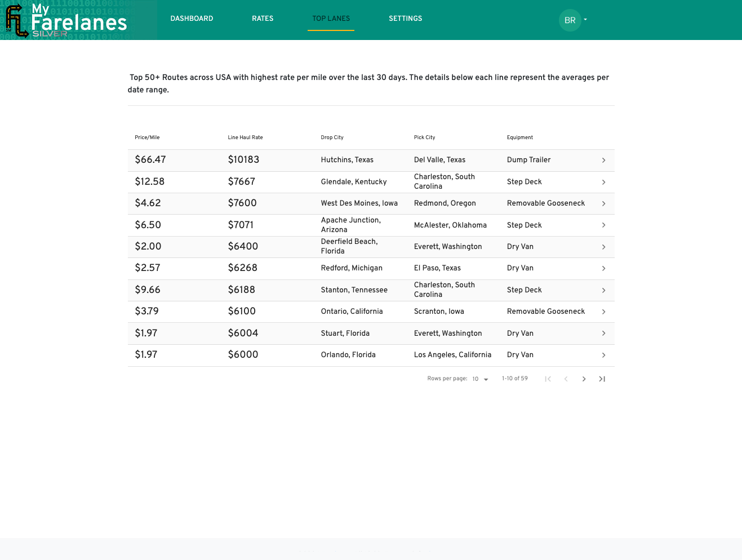Open the Dashboard tab

coord(192,19)
